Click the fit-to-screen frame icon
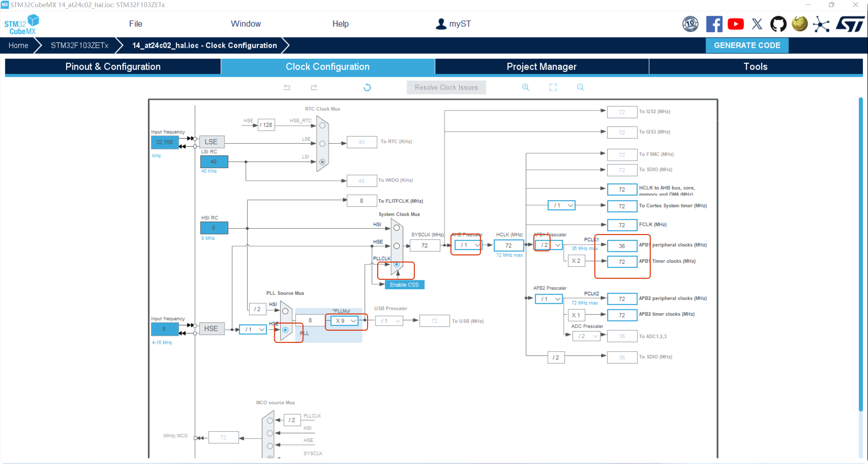The image size is (868, 464). pos(553,87)
